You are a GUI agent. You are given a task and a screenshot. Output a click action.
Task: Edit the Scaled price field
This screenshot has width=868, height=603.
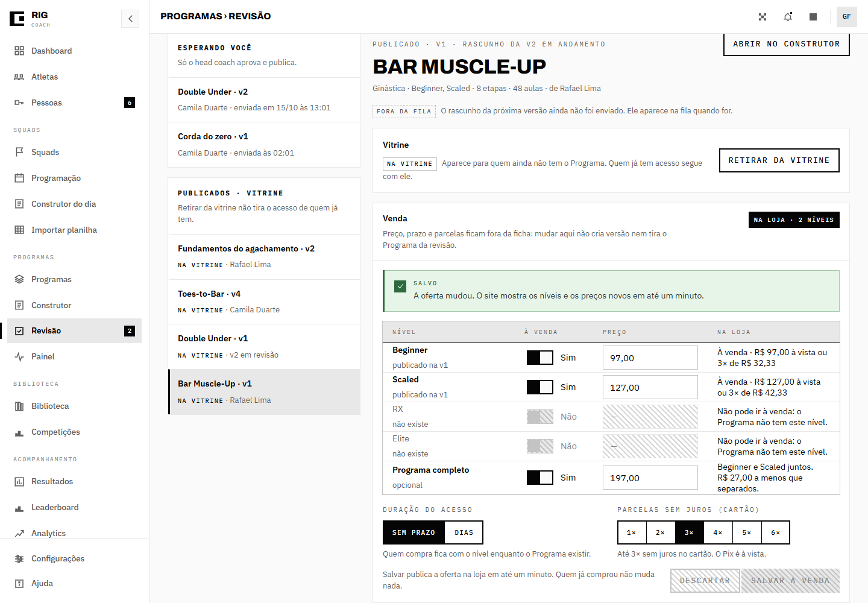(x=650, y=387)
